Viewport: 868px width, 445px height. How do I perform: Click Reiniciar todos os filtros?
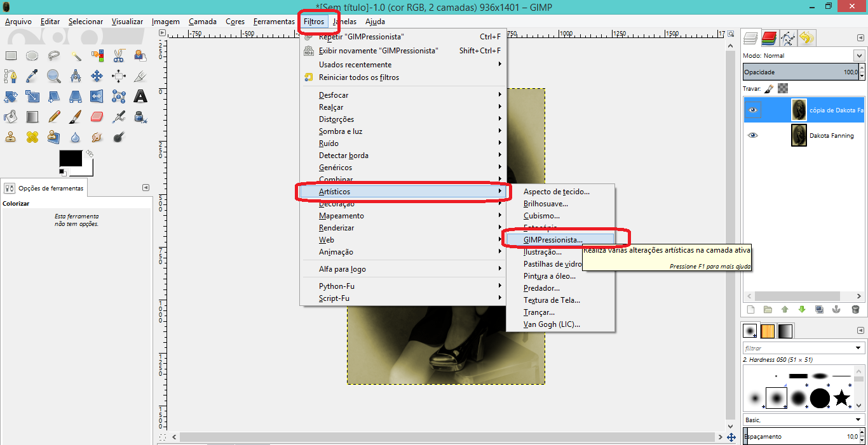tap(358, 77)
